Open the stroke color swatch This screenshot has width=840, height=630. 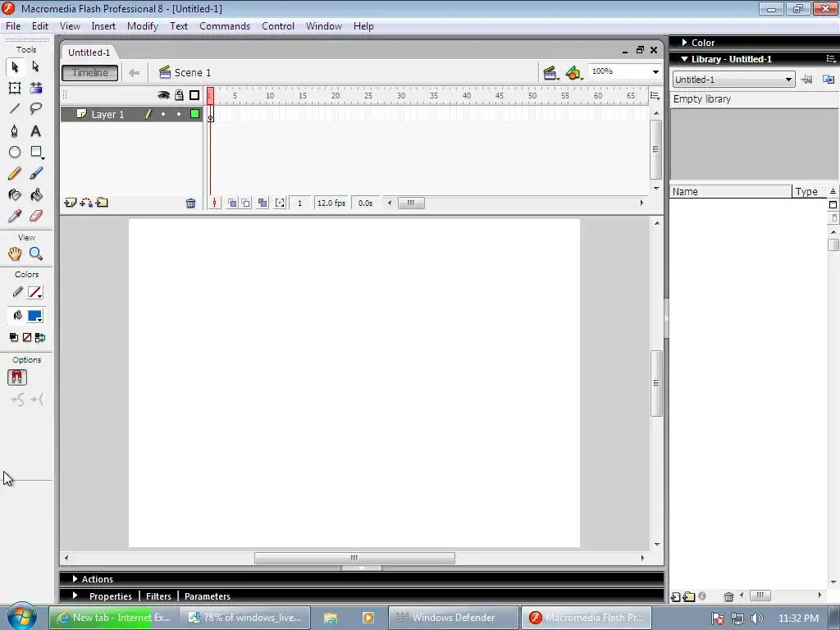point(35,292)
